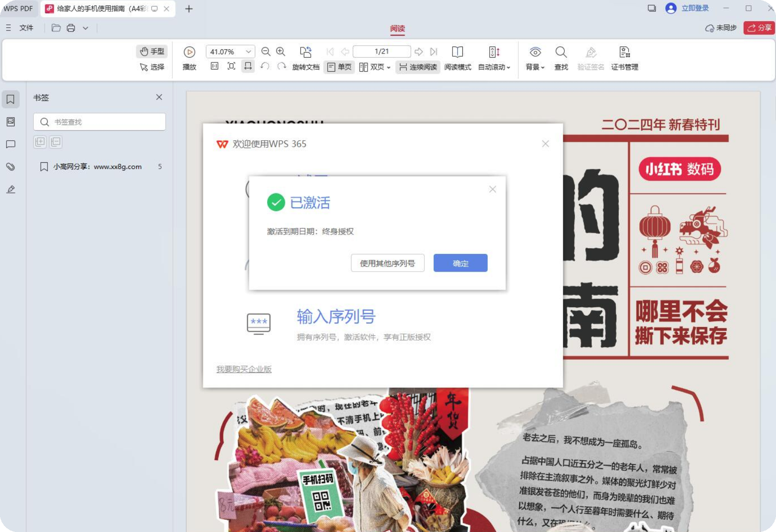Open the attachments sidebar panel

(x=10, y=167)
